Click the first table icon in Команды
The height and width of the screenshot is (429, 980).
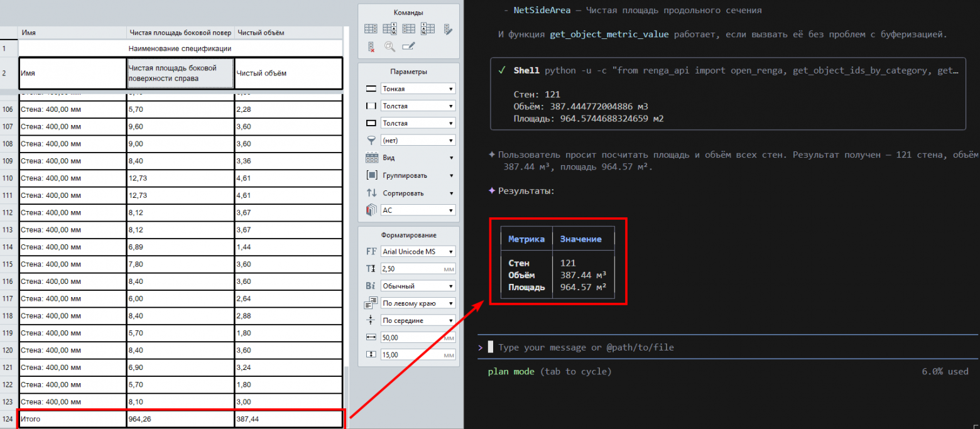[371, 28]
